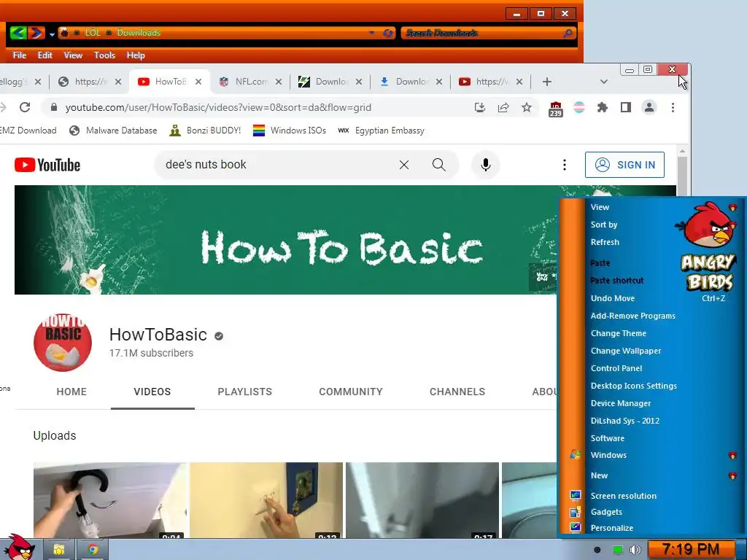The height and width of the screenshot is (560, 747).
Task: Search with voice microphone button
Action: tap(485, 165)
